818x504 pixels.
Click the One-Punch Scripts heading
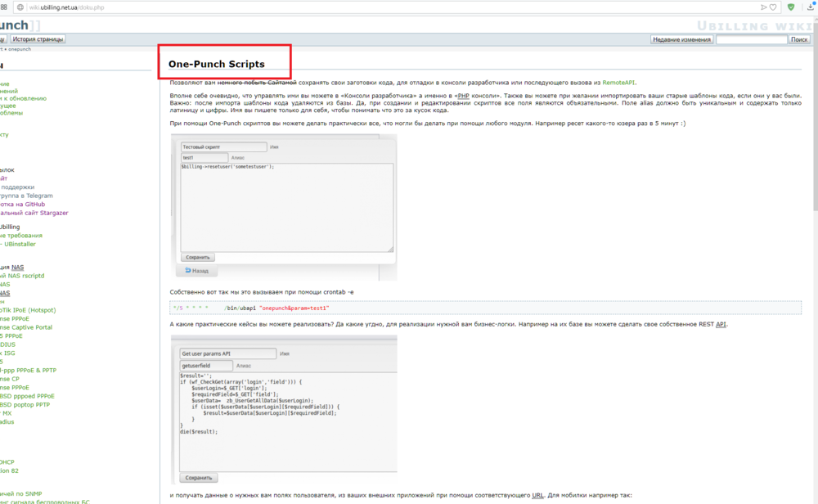216,64
